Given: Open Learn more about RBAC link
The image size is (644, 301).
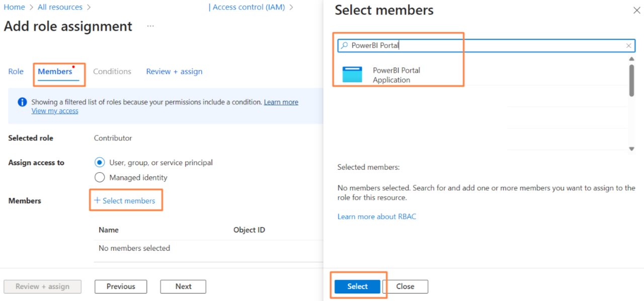Looking at the screenshot, I should tap(377, 216).
